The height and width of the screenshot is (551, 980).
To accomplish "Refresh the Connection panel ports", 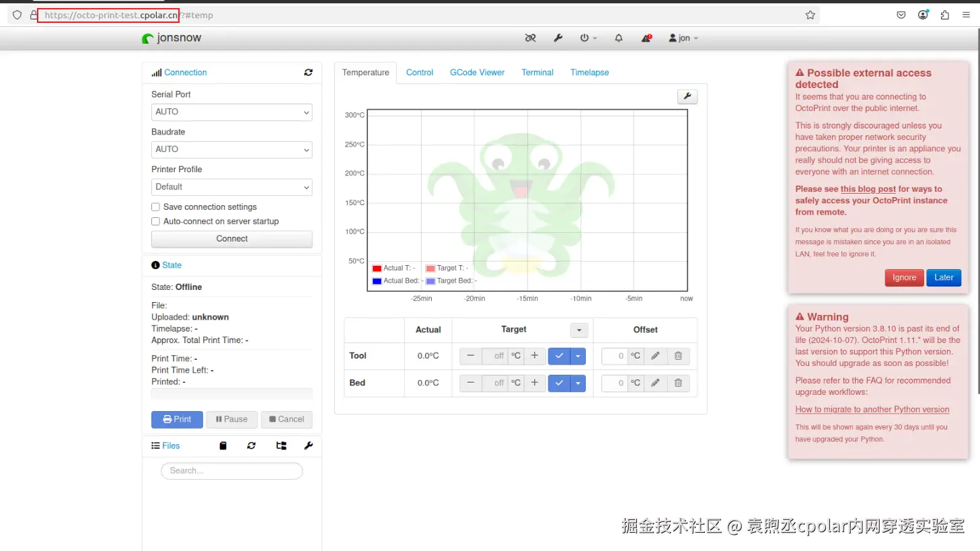I will click(308, 73).
